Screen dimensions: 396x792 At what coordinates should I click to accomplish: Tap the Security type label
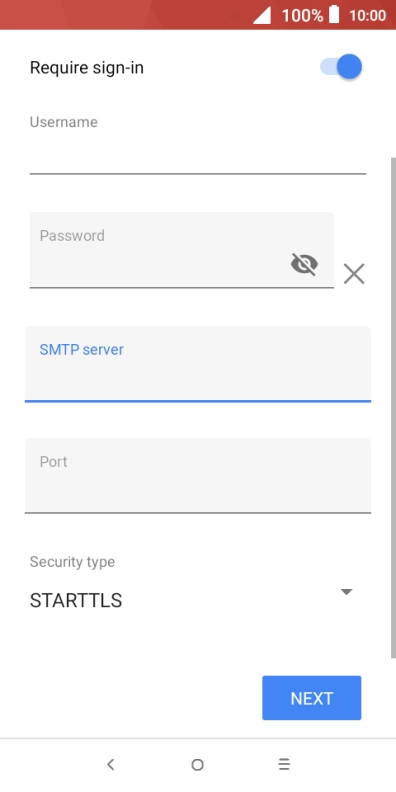(72, 562)
